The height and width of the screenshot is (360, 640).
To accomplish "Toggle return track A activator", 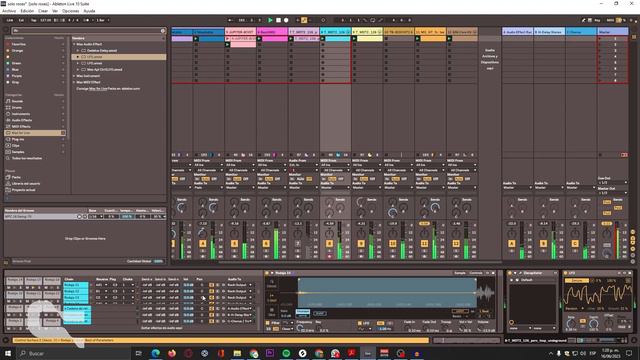I will pyautogui.click(x=511, y=243).
